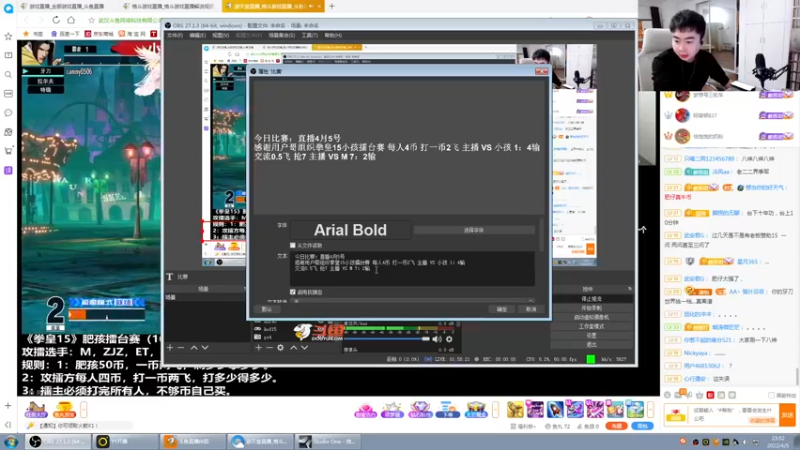
Task: Bookmark page with address bar star
Action: tap(91, 20)
